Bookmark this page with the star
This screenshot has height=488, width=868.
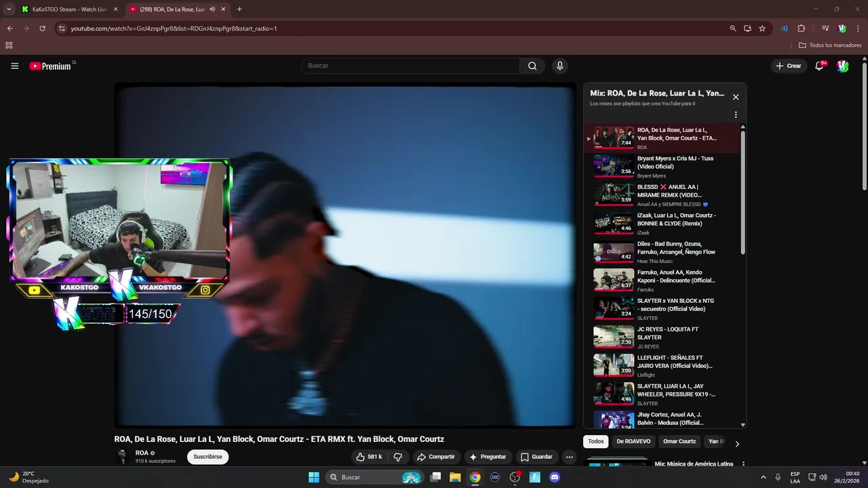(x=762, y=28)
